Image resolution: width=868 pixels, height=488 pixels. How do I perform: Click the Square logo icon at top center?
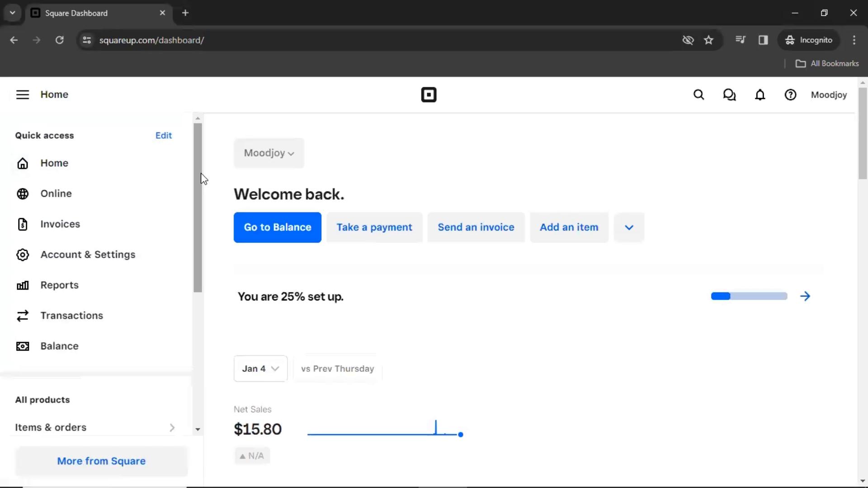point(428,95)
